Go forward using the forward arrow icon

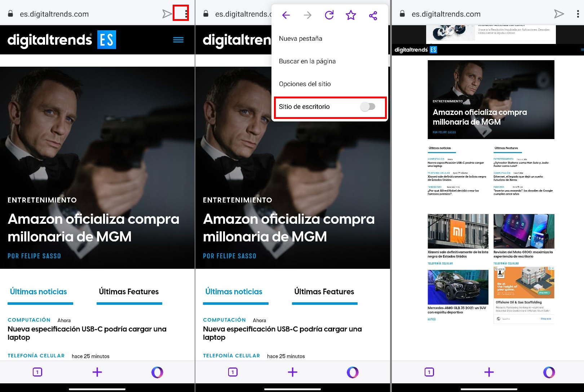(307, 15)
